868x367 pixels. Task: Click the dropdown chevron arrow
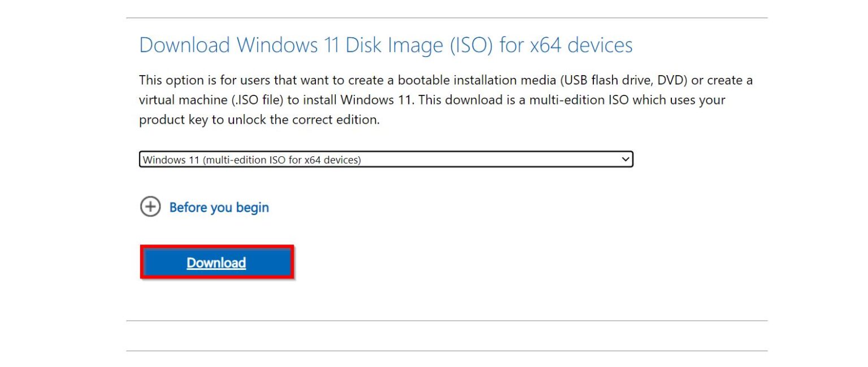point(626,159)
